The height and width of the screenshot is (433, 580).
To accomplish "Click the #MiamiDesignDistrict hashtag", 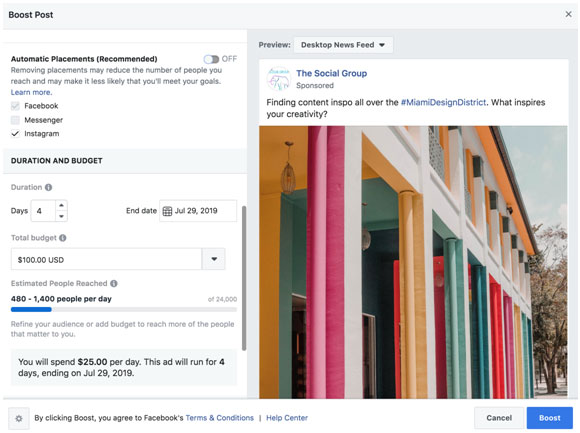I will coord(443,102).
